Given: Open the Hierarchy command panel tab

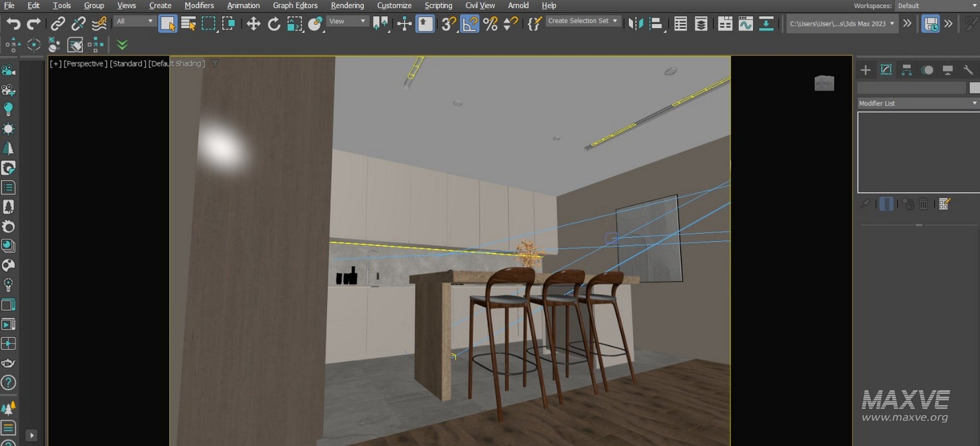Looking at the screenshot, I should [906, 70].
